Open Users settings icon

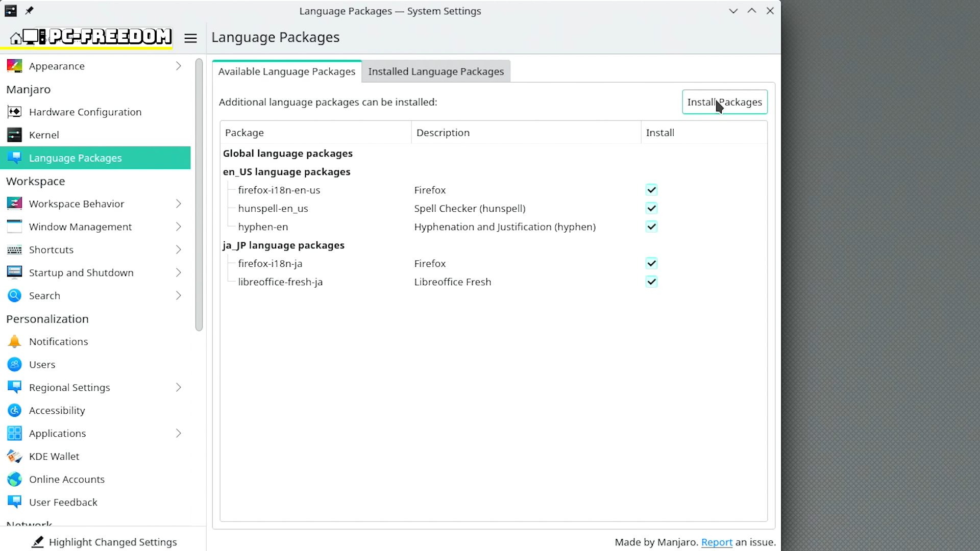pos(14,364)
